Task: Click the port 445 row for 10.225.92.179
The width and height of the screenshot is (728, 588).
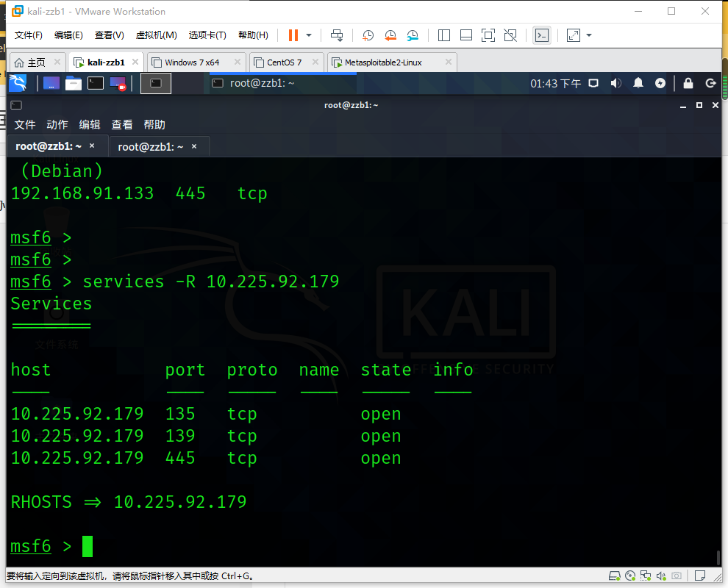Action: [x=206, y=458]
